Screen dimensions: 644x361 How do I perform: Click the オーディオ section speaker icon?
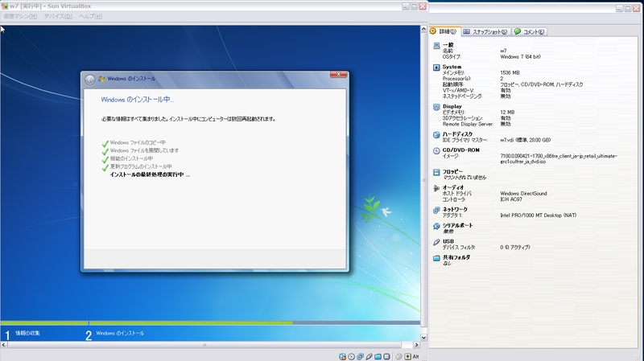(436, 188)
